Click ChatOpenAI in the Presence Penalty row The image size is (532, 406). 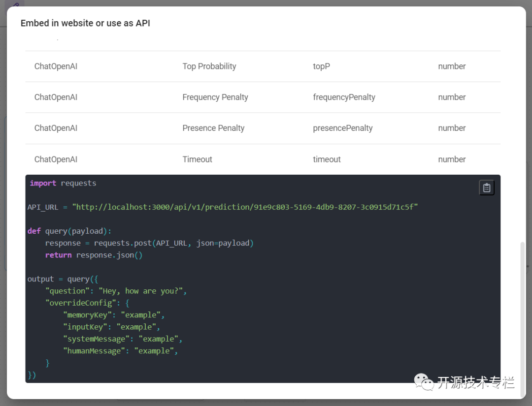(56, 128)
